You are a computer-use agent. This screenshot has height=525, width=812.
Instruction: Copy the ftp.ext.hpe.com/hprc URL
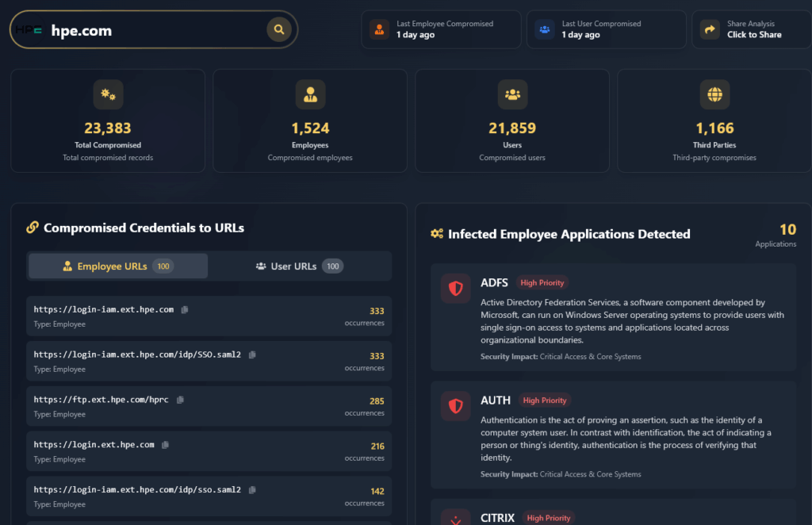[x=180, y=400]
